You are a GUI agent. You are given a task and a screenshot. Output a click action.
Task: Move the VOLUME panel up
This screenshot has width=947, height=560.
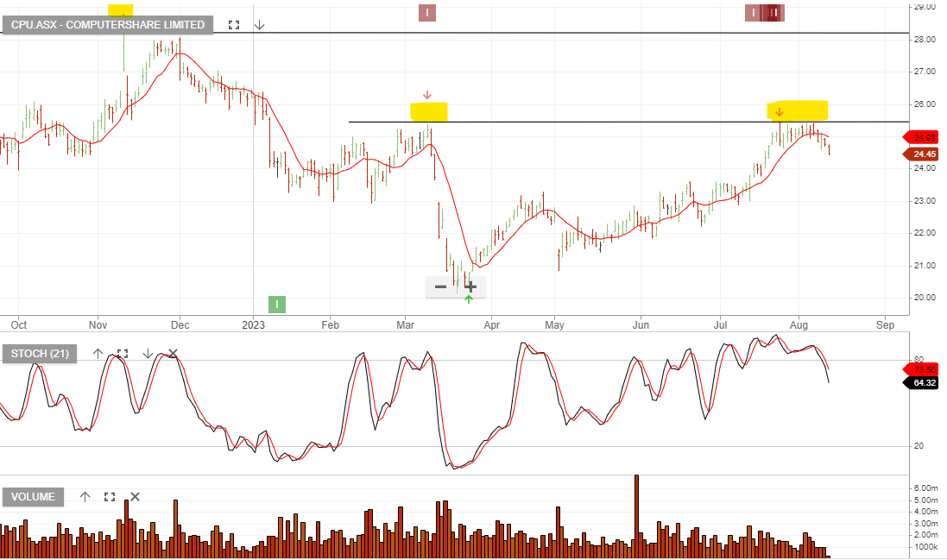point(85,497)
